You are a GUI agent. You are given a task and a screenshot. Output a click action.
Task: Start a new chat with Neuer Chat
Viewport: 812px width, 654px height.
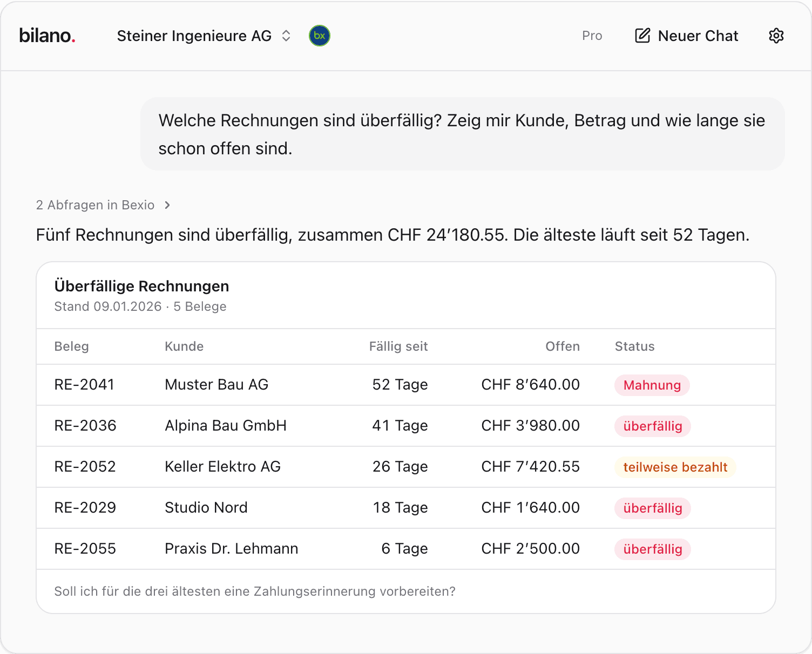pyautogui.click(x=686, y=36)
